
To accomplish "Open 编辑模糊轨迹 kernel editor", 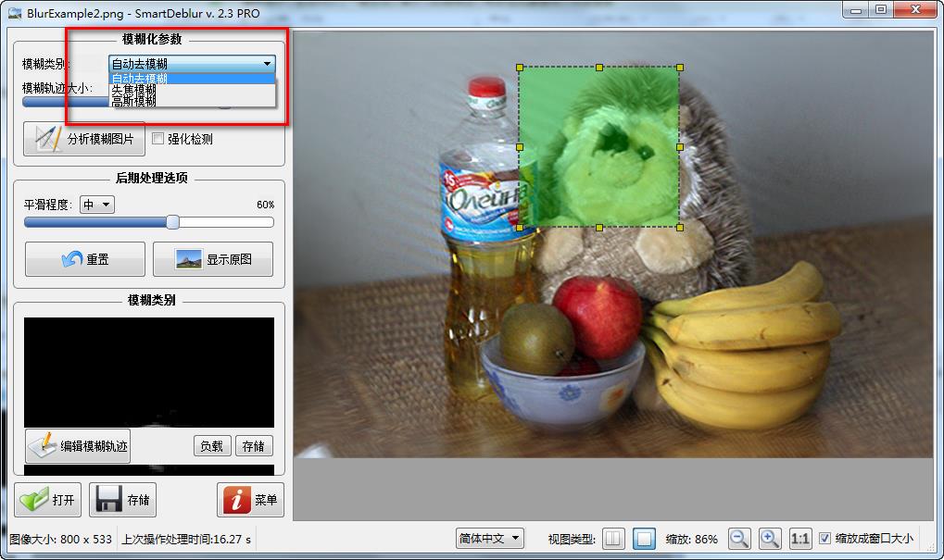I will point(78,446).
